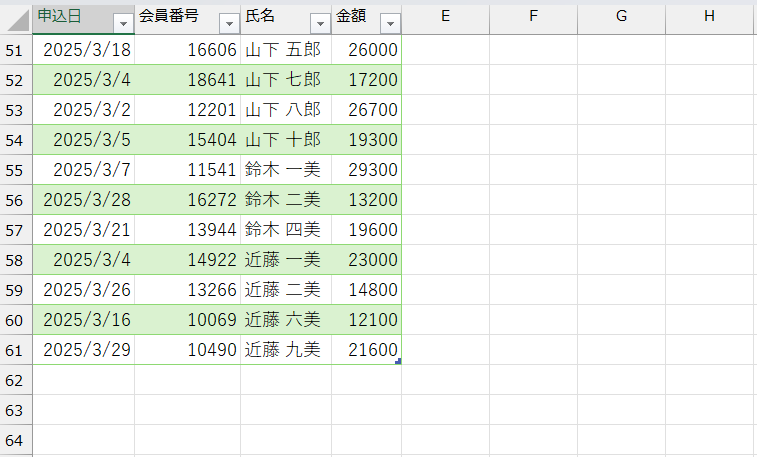Viewport: 757px width, 457px height.
Task: Select amount cell 26000
Action: click(x=366, y=50)
